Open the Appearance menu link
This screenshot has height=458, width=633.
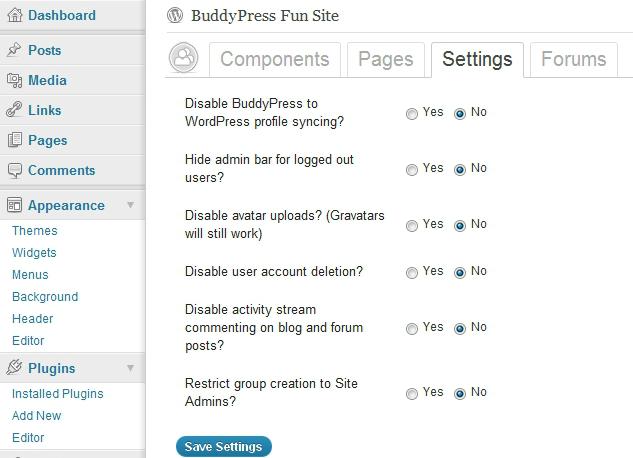[66, 205]
